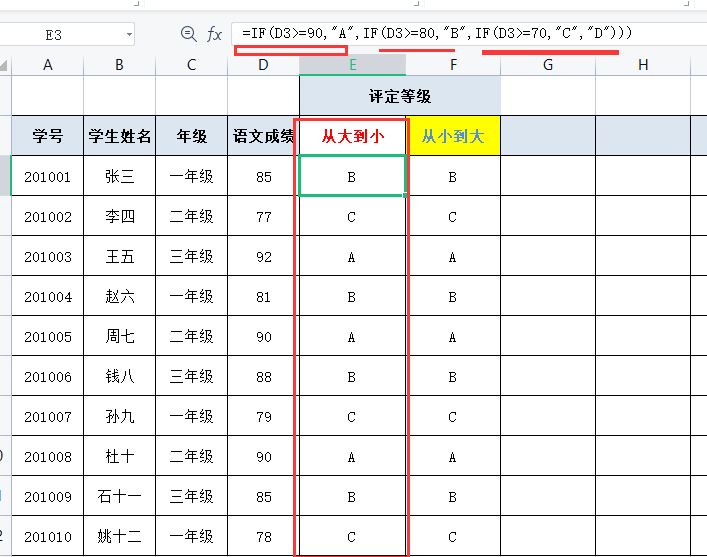Select column G header
The width and height of the screenshot is (707, 557).
pos(548,65)
